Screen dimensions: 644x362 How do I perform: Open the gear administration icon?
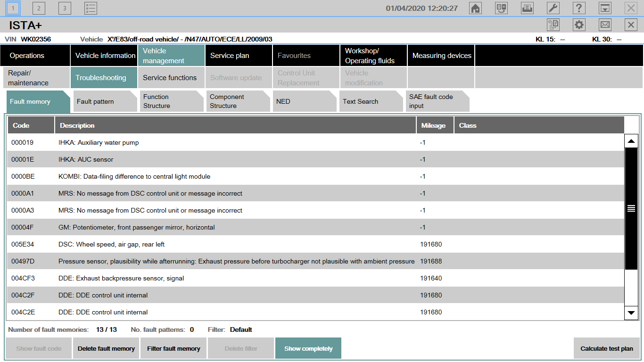point(579,25)
